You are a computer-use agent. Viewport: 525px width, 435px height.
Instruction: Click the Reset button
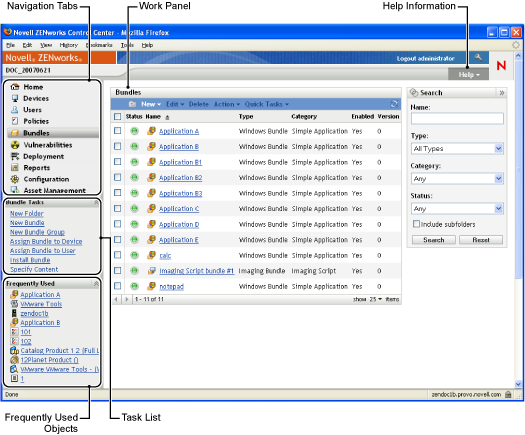tap(481, 240)
